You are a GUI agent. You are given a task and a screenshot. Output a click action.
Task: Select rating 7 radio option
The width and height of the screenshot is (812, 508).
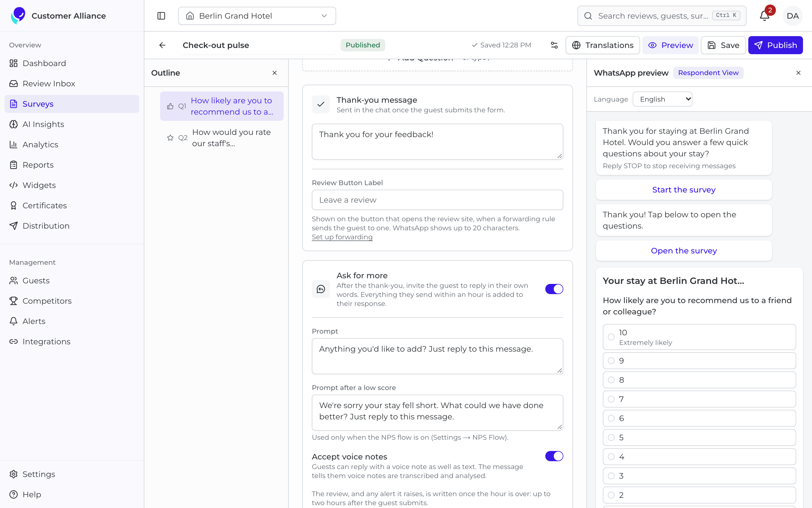[x=699, y=399]
